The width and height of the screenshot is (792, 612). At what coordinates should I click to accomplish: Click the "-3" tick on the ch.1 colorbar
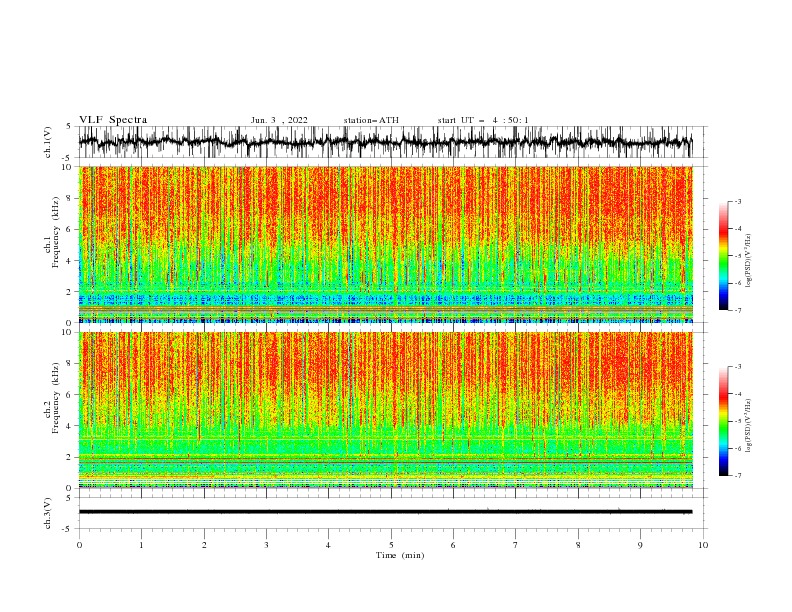point(737,201)
